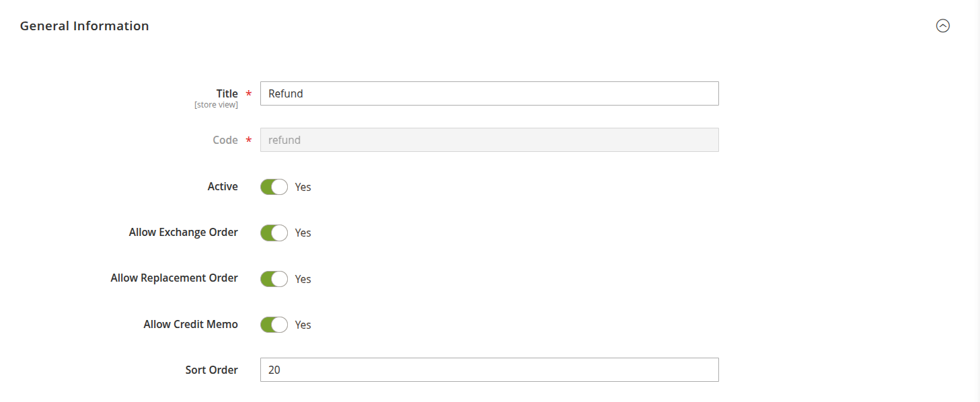
Task: Click the greyed-out Code field
Action: pyautogui.click(x=489, y=140)
